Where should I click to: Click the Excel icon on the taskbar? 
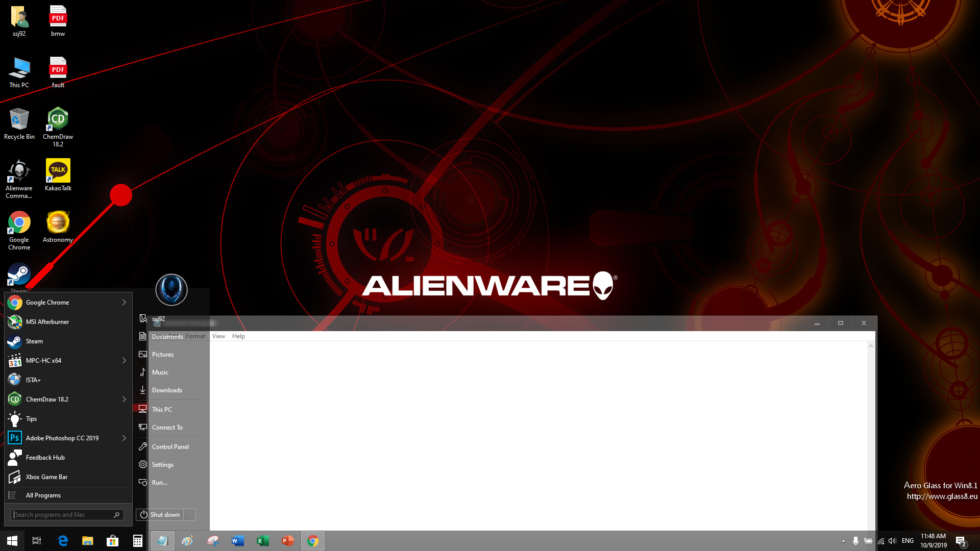[263, 541]
